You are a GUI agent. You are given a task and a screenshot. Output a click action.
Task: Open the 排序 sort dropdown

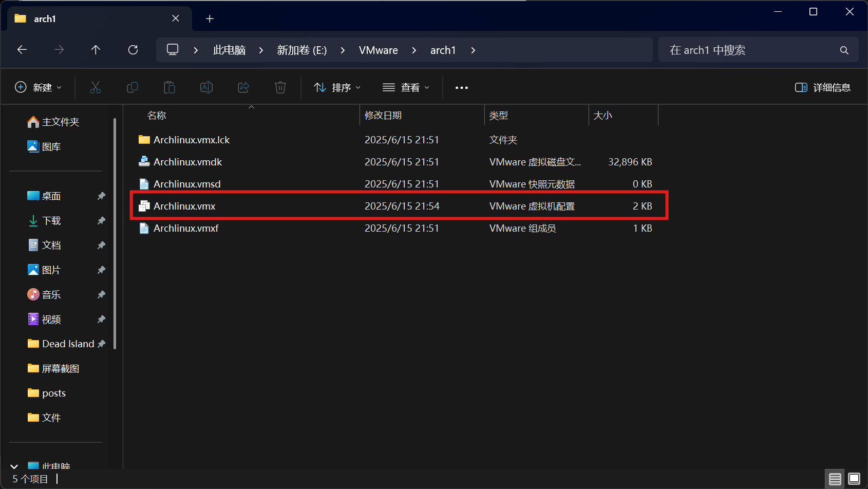(x=337, y=87)
